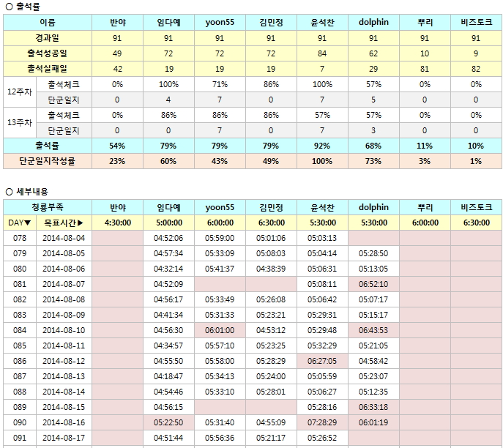Select the 이름 header cell

pyautogui.click(x=48, y=22)
